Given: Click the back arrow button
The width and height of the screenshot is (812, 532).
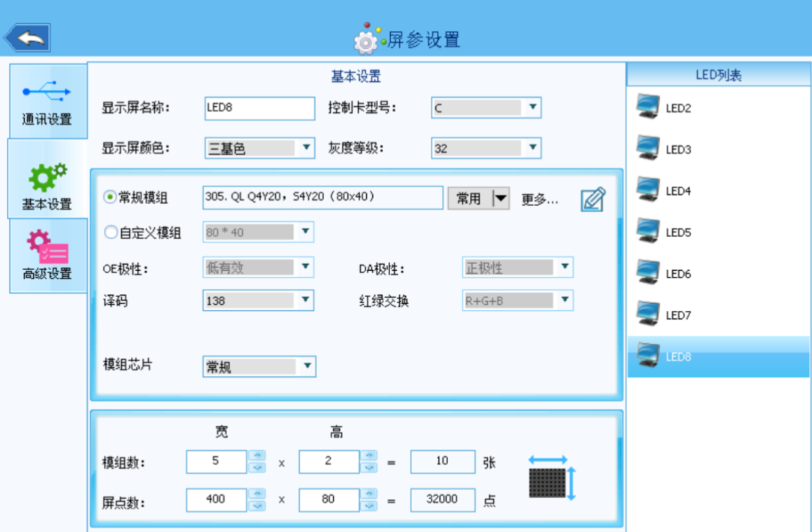Looking at the screenshot, I should click(x=28, y=38).
